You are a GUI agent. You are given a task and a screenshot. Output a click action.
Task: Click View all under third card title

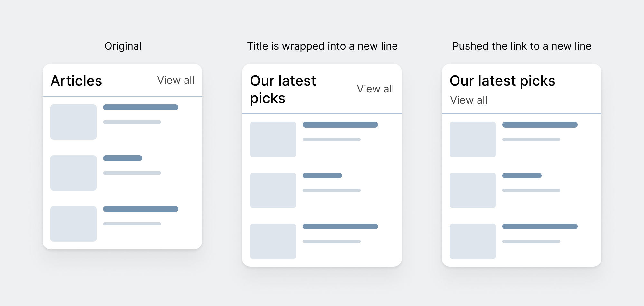click(469, 100)
